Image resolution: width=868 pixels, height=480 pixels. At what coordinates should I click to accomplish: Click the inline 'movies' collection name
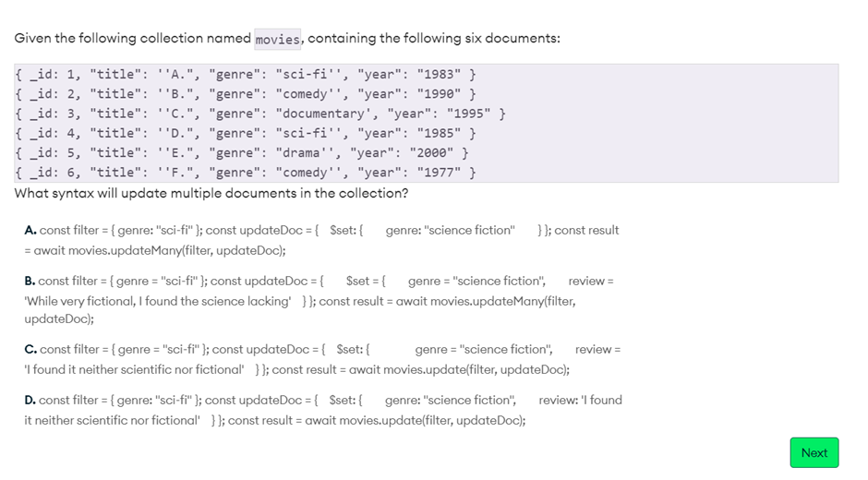click(x=277, y=39)
